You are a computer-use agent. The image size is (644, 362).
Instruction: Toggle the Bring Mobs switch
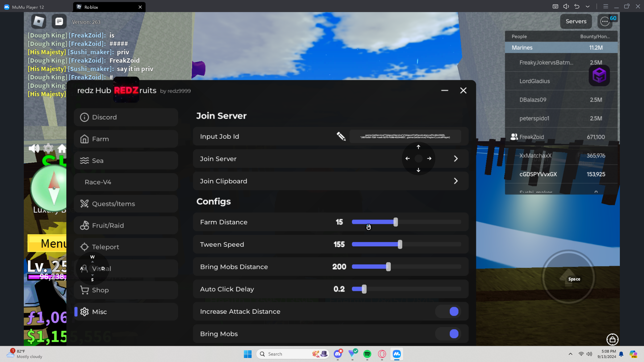coord(448,334)
